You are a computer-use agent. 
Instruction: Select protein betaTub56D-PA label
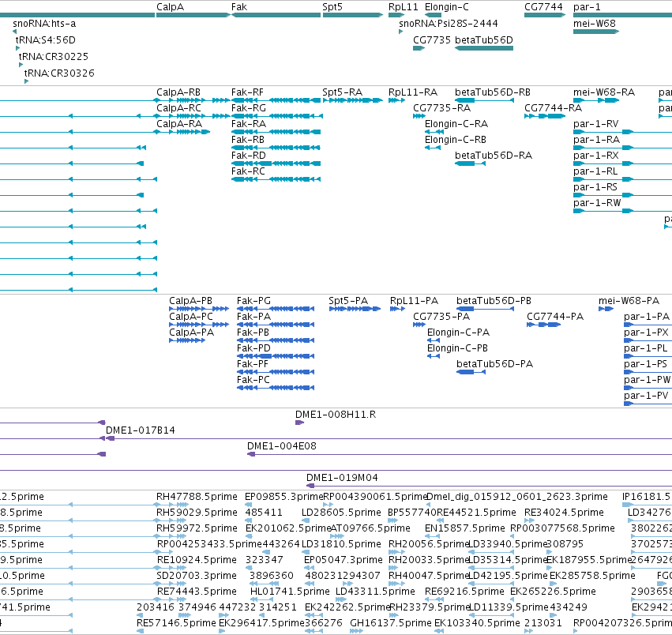click(495, 364)
